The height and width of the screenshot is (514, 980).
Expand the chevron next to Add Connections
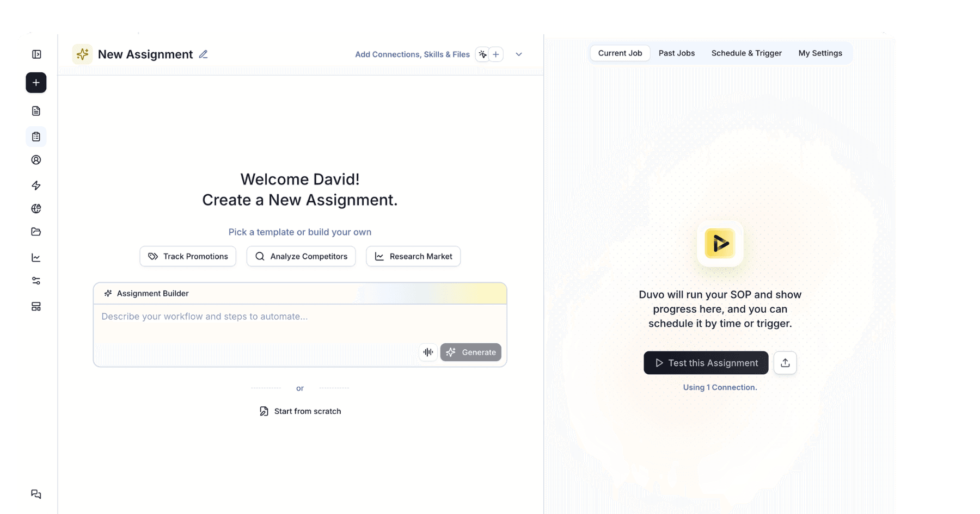tap(518, 54)
